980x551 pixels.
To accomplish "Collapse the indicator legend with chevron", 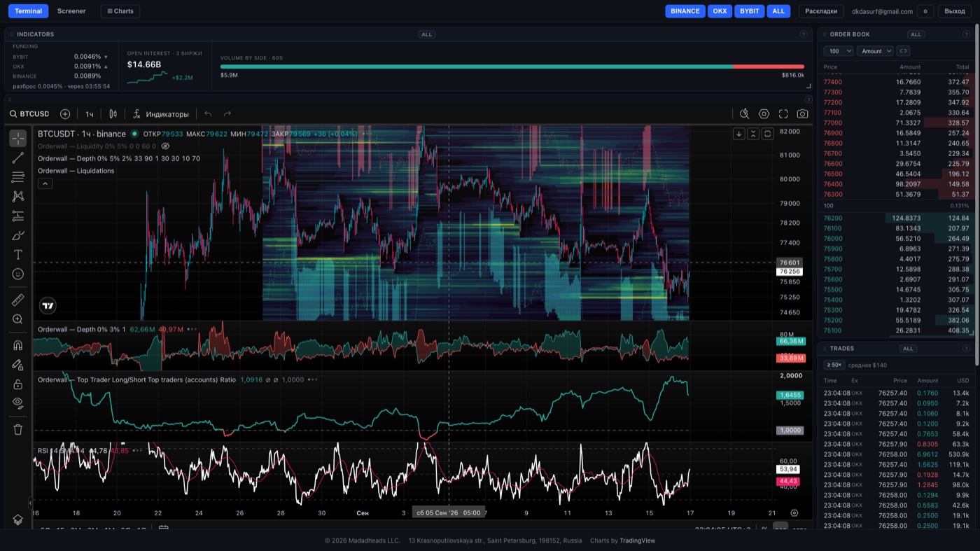I will tap(45, 183).
